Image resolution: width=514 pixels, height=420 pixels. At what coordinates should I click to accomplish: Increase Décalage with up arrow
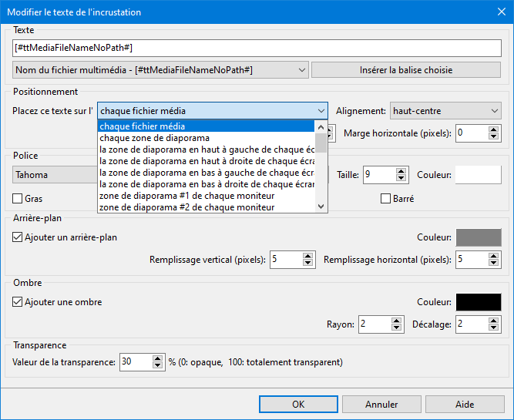point(493,321)
